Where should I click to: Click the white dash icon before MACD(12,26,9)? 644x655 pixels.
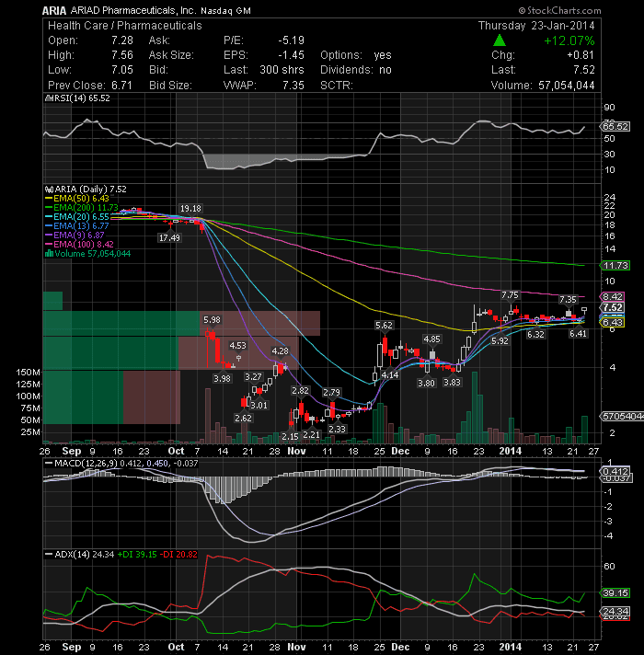coord(49,463)
